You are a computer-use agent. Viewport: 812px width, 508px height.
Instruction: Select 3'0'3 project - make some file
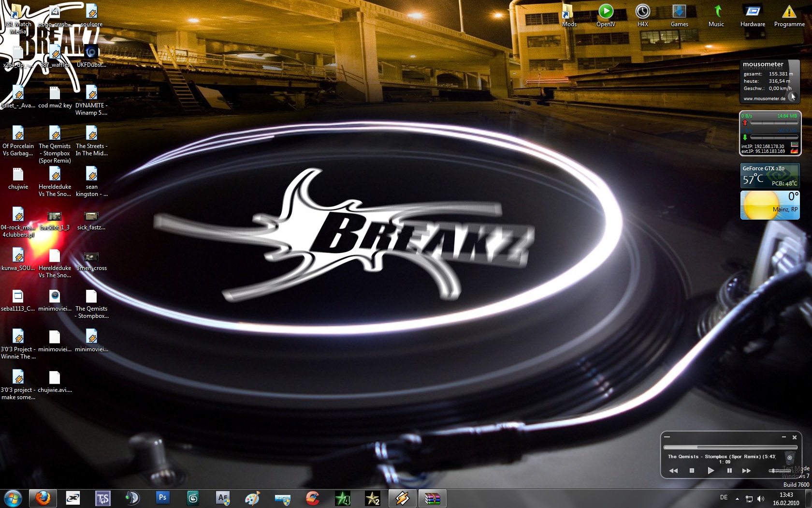tap(18, 385)
